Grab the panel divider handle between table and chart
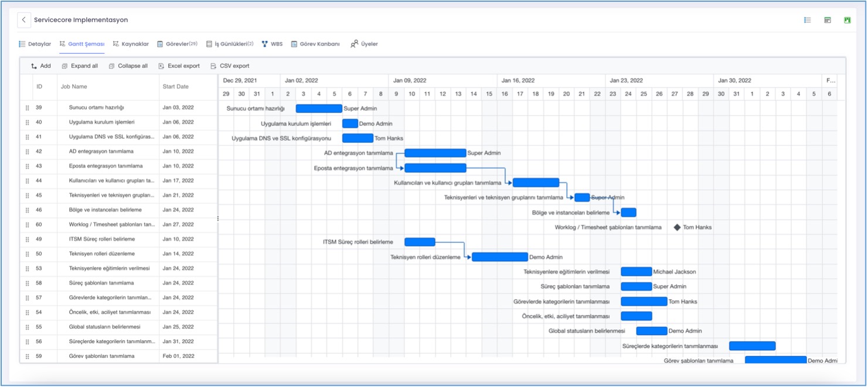Image resolution: width=868 pixels, height=390 pixels. click(217, 217)
